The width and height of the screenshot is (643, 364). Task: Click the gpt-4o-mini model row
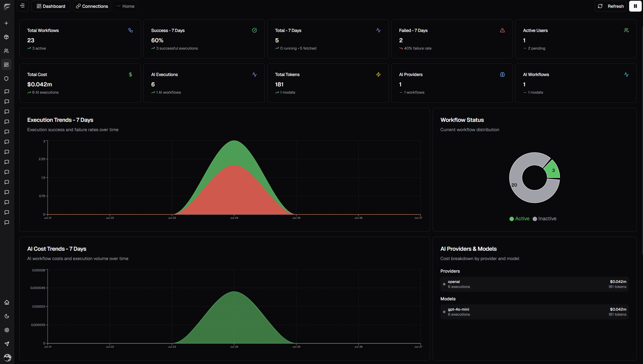(534, 312)
